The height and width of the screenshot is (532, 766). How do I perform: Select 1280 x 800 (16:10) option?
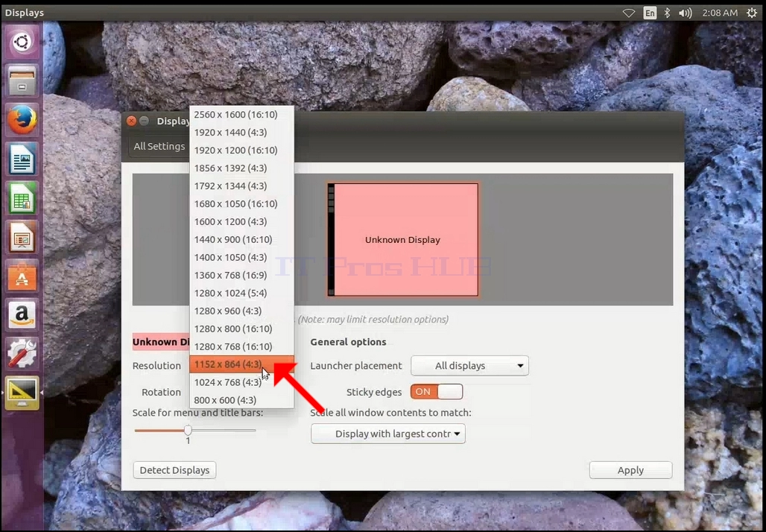242,329
